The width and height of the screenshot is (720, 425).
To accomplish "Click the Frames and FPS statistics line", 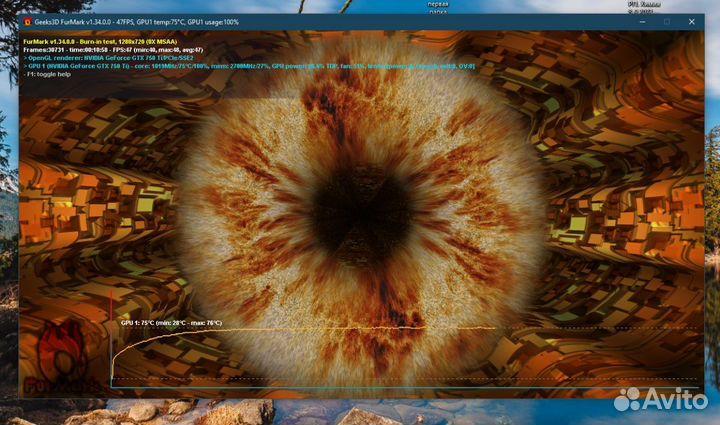I will tap(112, 49).
